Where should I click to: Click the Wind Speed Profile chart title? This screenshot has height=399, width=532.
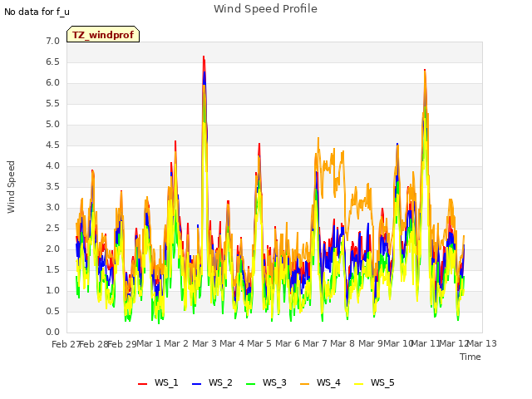coord(265,9)
